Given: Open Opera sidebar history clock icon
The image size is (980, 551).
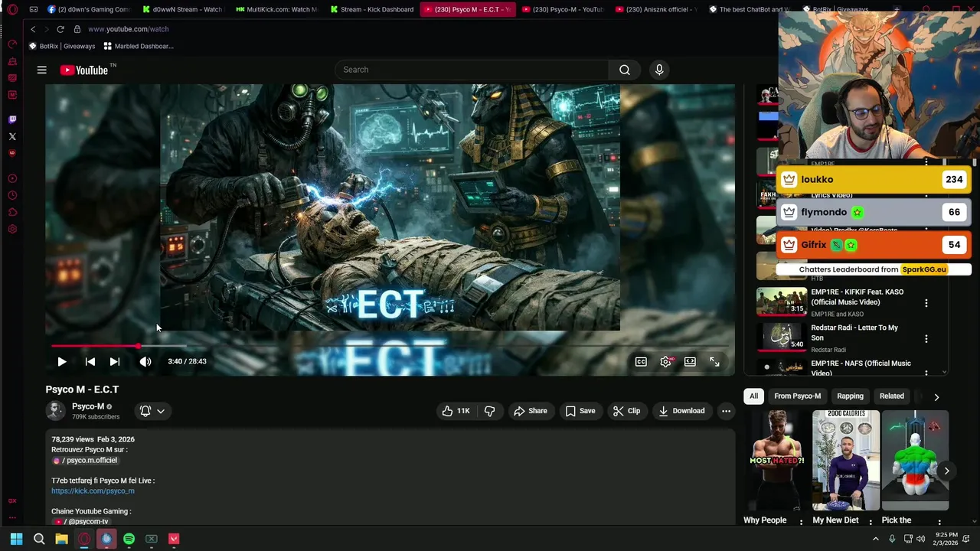Looking at the screenshot, I should pos(12,195).
